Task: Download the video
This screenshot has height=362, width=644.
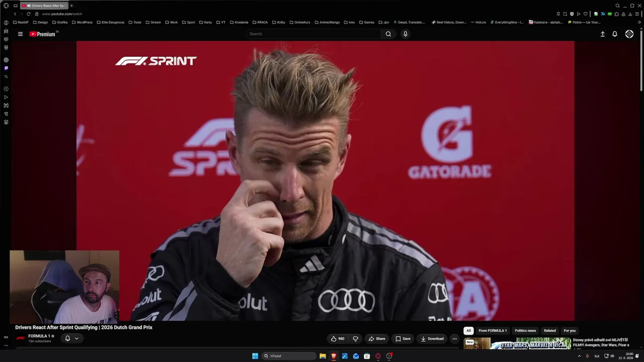Action: click(433, 339)
